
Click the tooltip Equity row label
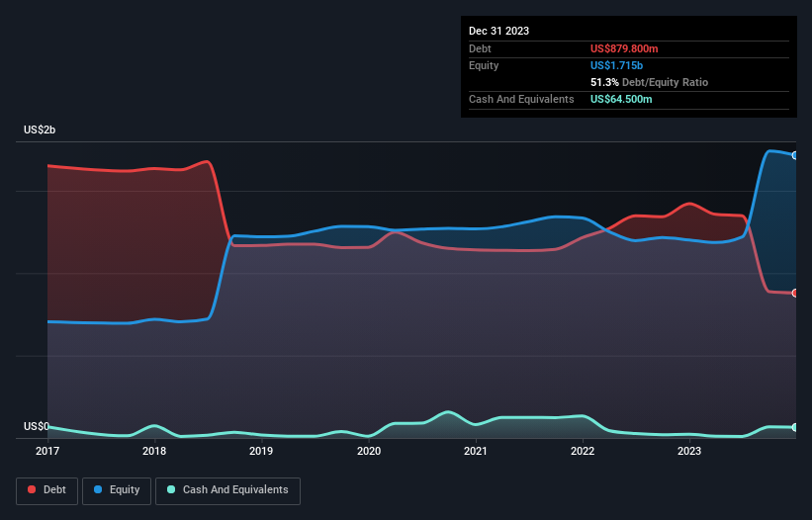484,65
